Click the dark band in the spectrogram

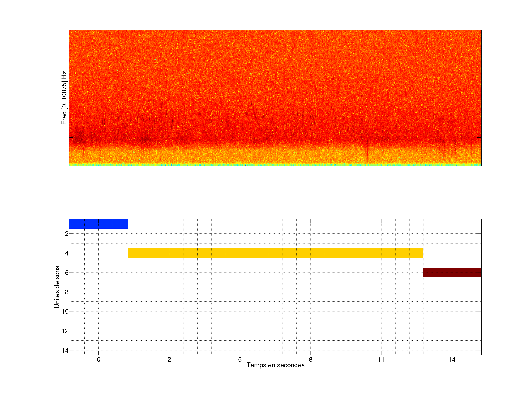[x=275, y=139]
